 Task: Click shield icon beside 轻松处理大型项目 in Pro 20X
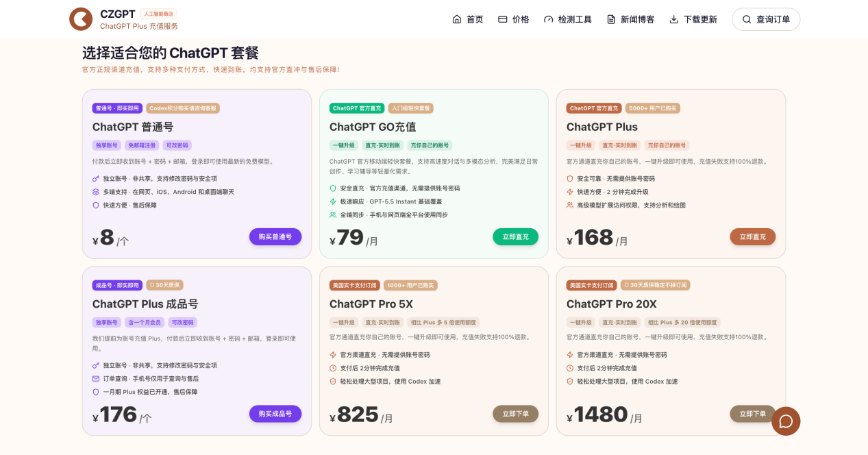[570, 382]
